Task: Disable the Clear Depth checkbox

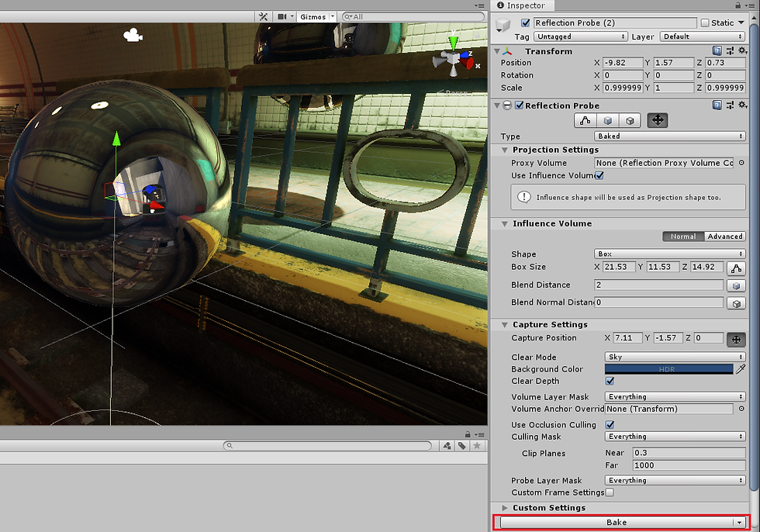Action: [x=610, y=382]
